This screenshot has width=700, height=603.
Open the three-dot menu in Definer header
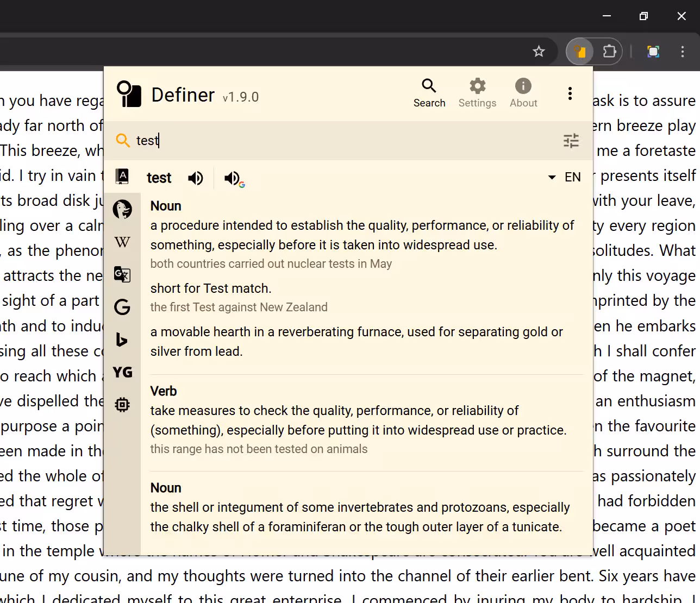[570, 93]
